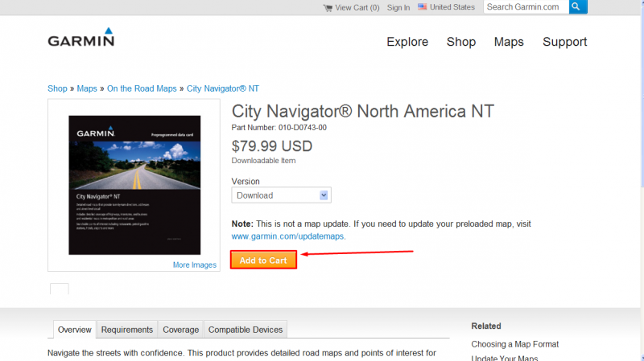Follow the www.garmin.com/updatemaps link
The image size is (644, 361).
(x=287, y=236)
